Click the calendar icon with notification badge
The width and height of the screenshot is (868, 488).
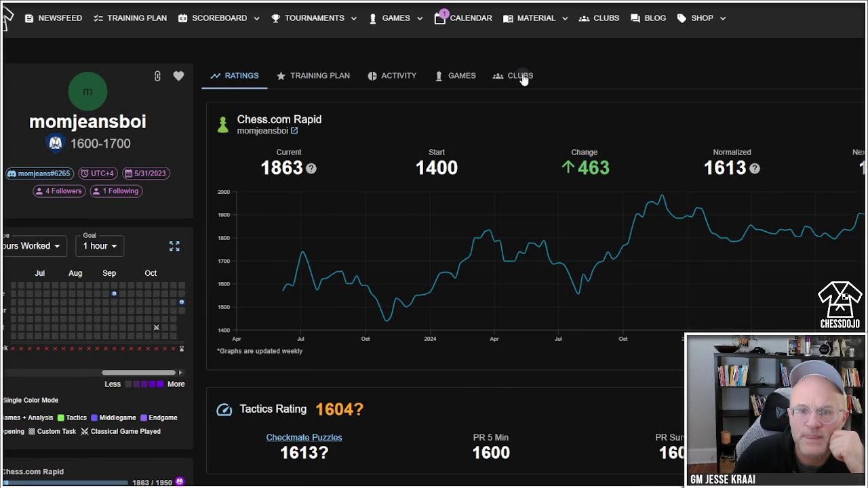(x=440, y=18)
